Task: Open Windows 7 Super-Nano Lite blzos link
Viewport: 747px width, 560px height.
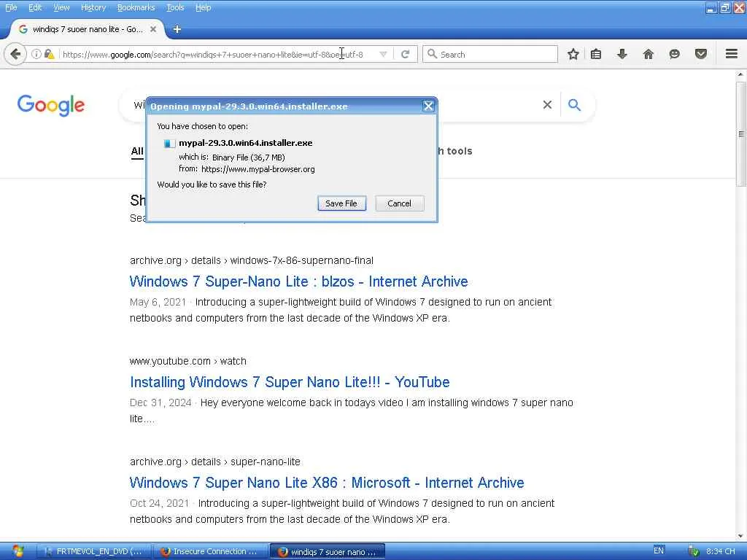Action: click(x=298, y=281)
